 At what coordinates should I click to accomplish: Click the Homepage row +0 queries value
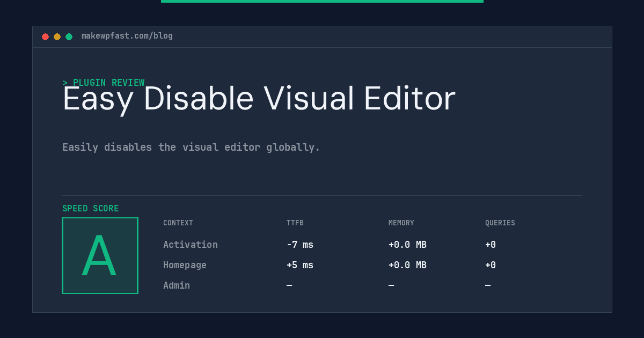tap(491, 265)
